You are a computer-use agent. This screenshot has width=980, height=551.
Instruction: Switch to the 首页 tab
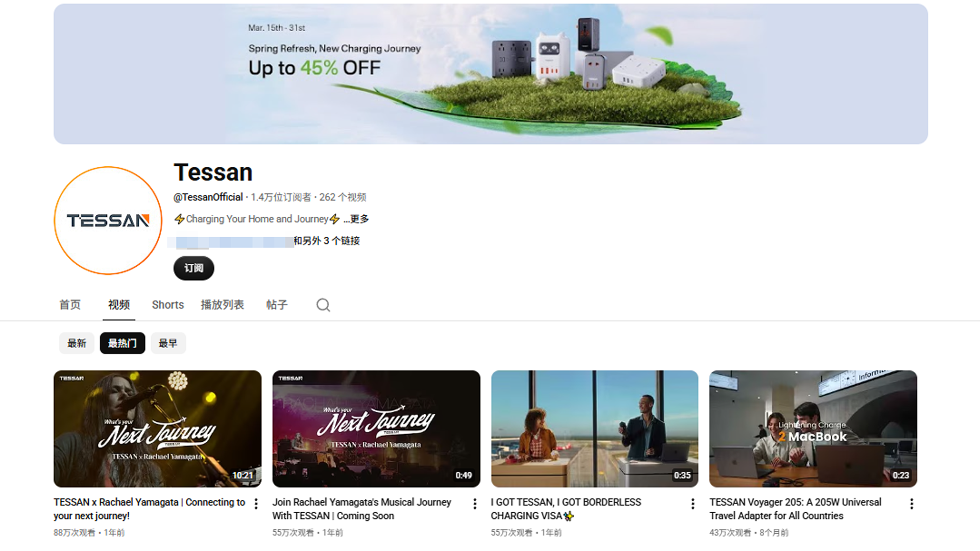click(x=70, y=305)
